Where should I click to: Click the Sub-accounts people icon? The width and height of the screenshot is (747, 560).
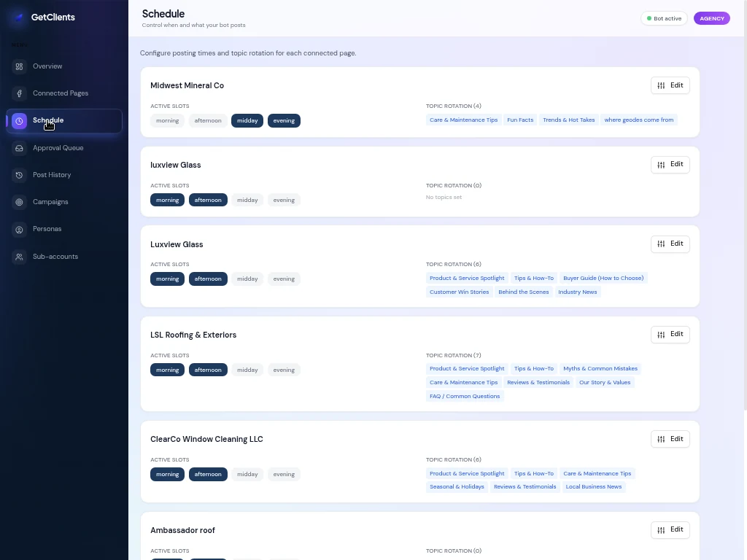19,257
